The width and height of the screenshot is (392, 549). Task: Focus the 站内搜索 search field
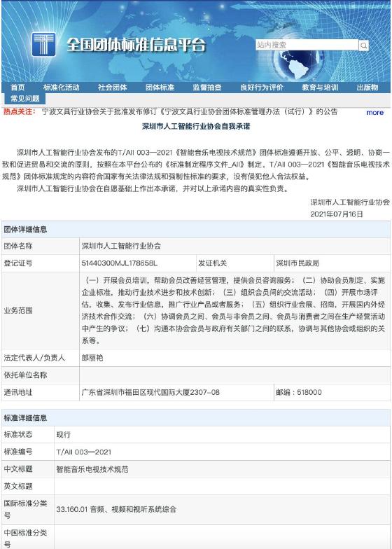(x=307, y=45)
